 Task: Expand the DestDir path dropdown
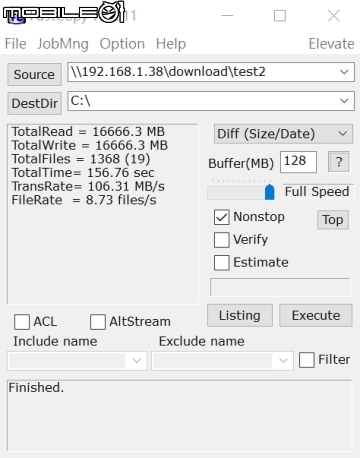[344, 101]
